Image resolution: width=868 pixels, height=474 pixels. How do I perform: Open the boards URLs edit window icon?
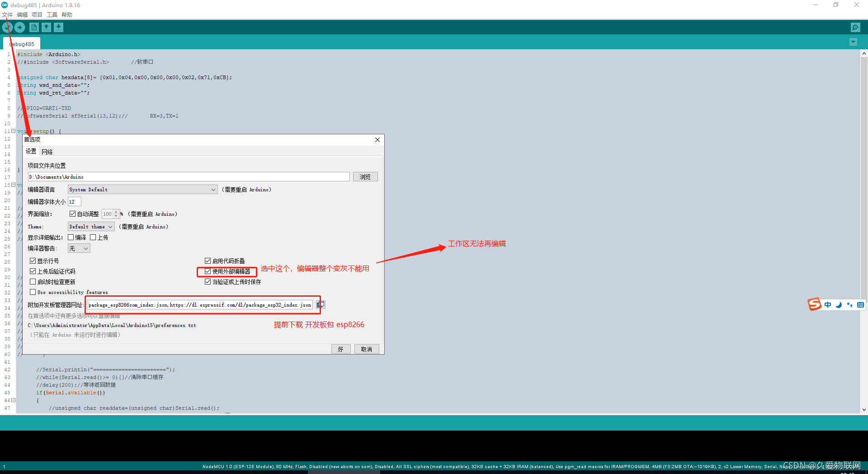(x=321, y=305)
